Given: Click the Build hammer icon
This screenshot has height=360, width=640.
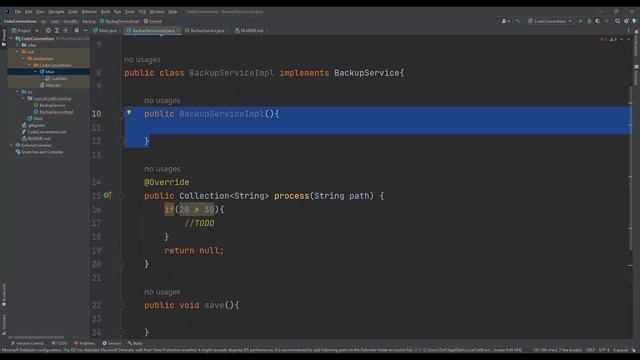Looking at the screenshot, I should (518, 21).
